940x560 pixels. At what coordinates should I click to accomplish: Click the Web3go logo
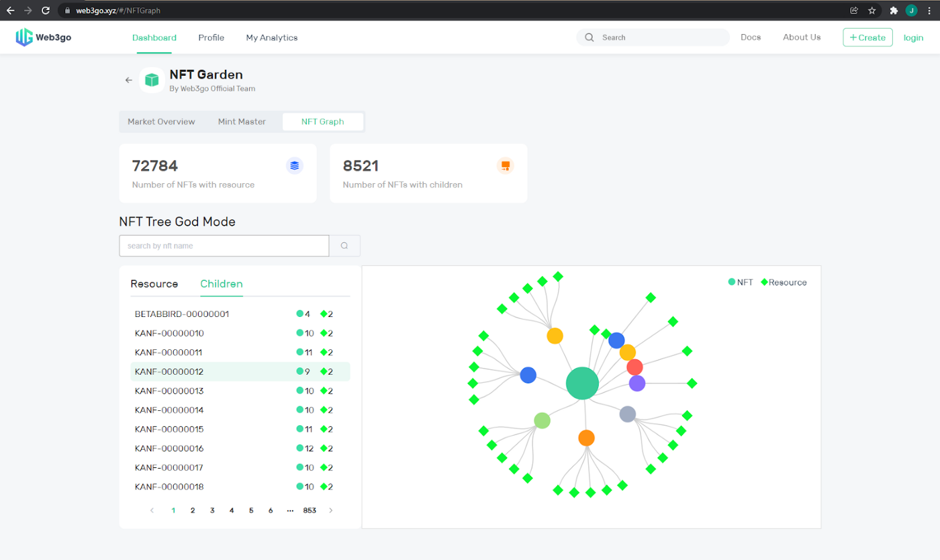pos(44,38)
